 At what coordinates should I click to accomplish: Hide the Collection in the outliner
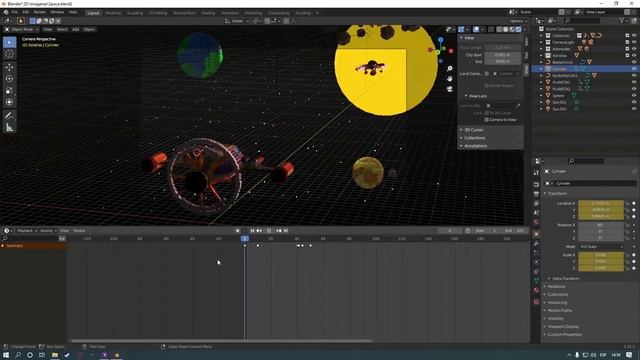coord(634,36)
